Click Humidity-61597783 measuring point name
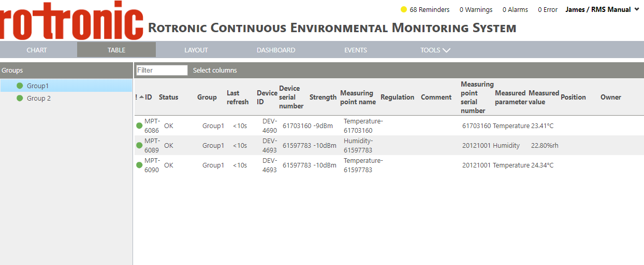Image resolution: width=644 pixels, height=265 pixels. [358, 145]
